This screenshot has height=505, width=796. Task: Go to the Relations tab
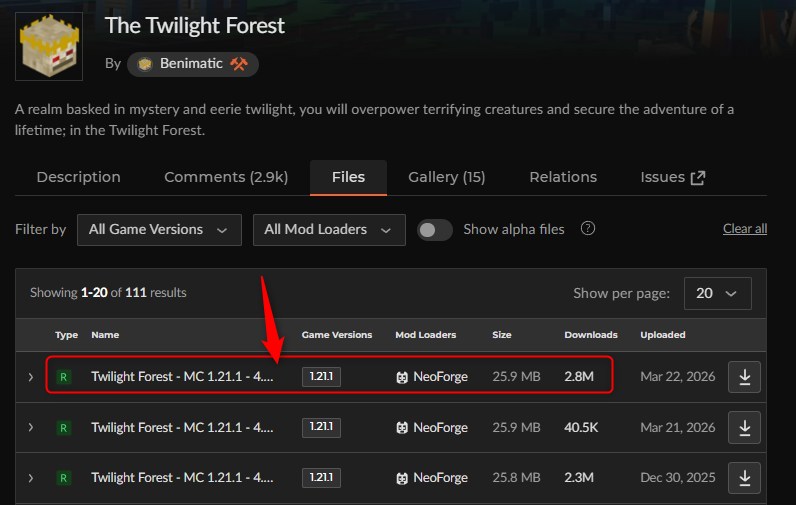coord(563,177)
